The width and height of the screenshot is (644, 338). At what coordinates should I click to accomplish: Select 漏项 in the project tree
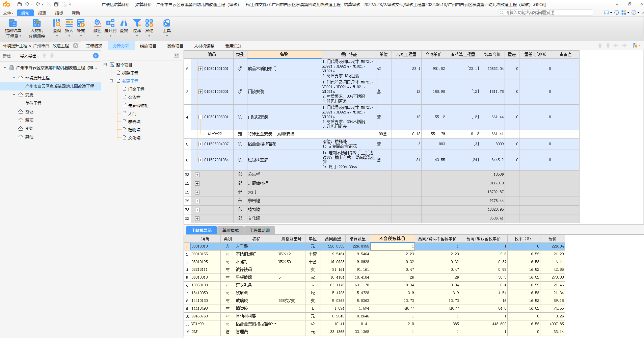tap(29, 120)
